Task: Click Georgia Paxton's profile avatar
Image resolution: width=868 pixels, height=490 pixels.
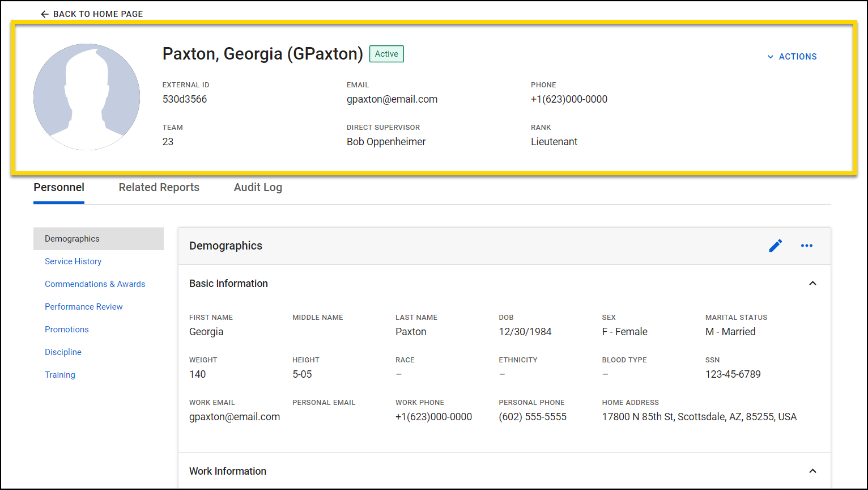Action: 86,96
